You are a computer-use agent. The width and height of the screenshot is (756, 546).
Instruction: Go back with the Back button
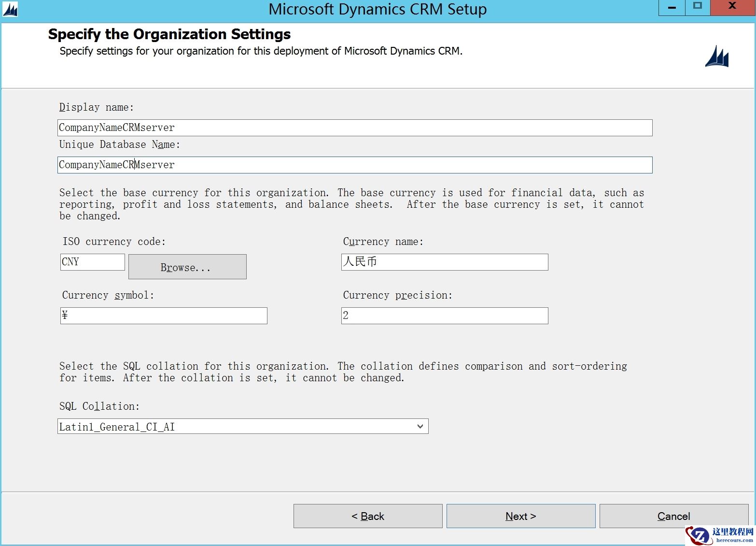click(368, 516)
